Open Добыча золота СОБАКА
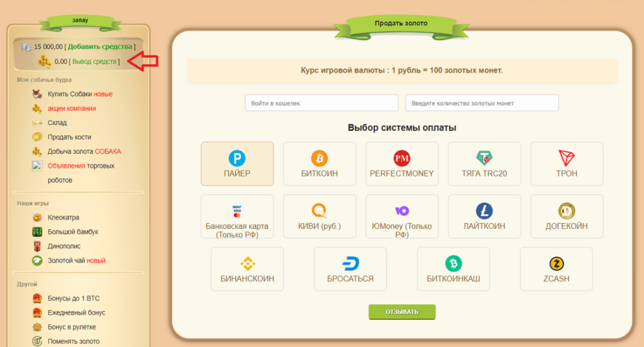 [84, 151]
